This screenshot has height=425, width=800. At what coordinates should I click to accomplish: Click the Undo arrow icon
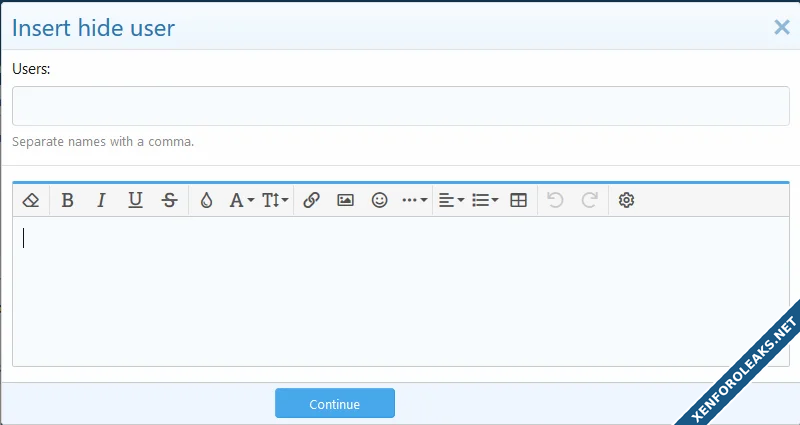[556, 200]
